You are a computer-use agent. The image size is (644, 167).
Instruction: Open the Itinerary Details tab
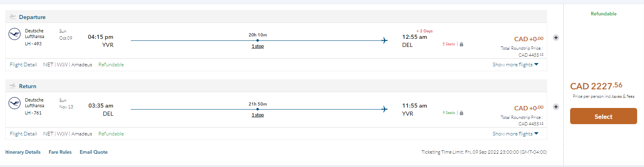[x=23, y=152]
